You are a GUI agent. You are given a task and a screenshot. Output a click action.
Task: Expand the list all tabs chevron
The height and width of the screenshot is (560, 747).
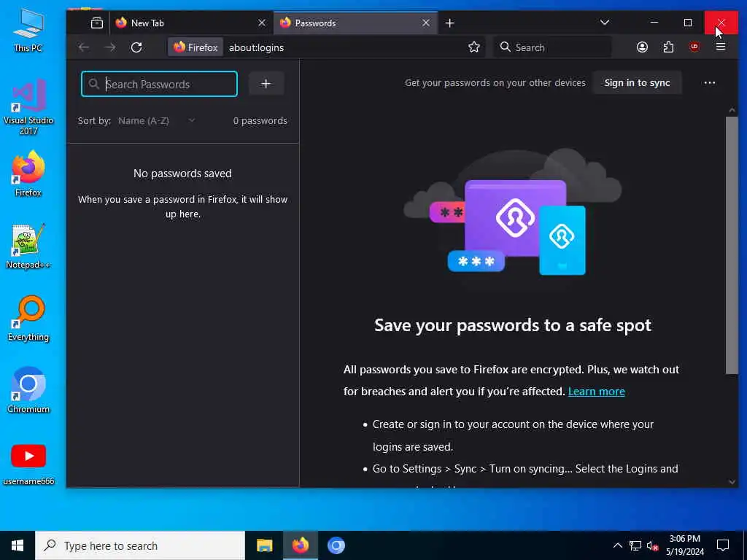pyautogui.click(x=605, y=23)
